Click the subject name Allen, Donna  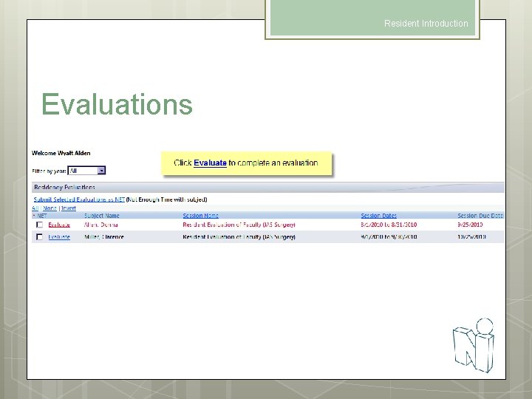tap(101, 225)
